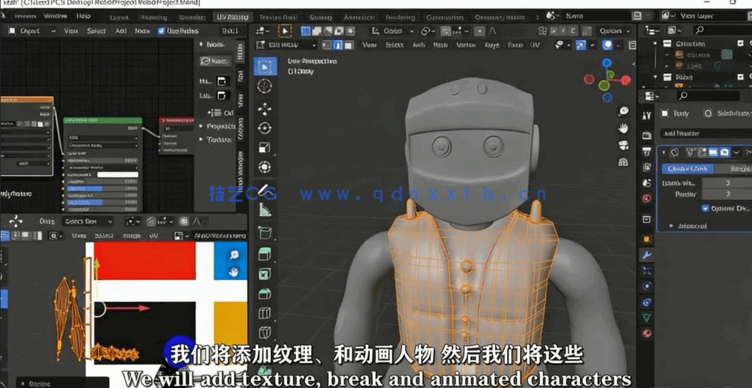
Task: Select the Move tool in viewport toolbar
Action: [x=265, y=109]
